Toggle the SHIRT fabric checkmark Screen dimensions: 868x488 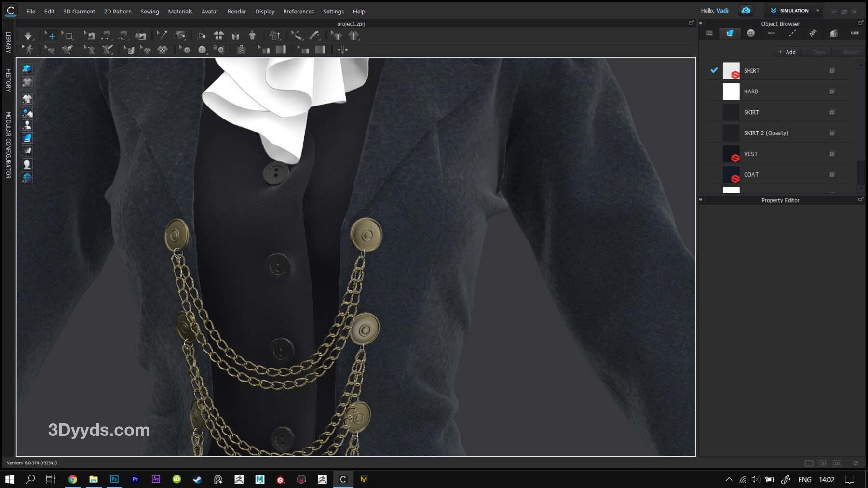tap(714, 70)
